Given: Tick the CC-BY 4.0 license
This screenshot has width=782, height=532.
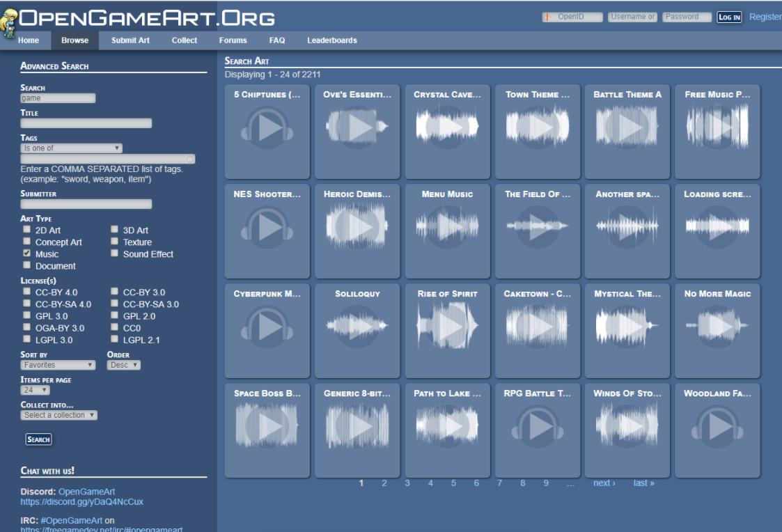Looking at the screenshot, I should click(27, 292).
